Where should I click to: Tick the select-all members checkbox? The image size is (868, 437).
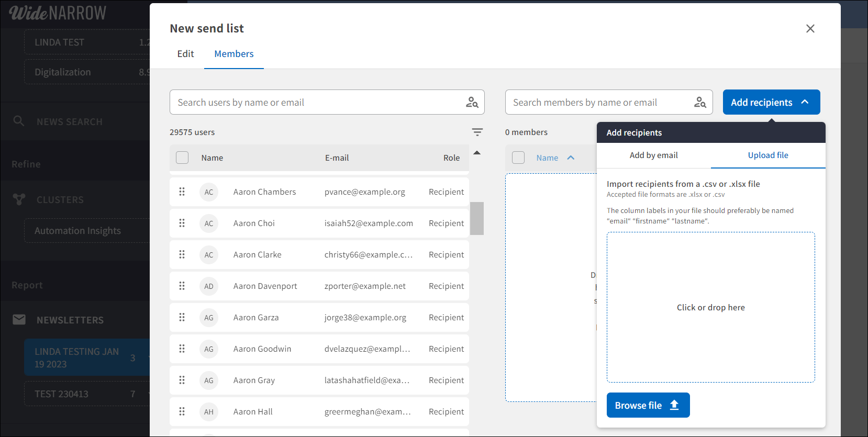click(x=518, y=158)
